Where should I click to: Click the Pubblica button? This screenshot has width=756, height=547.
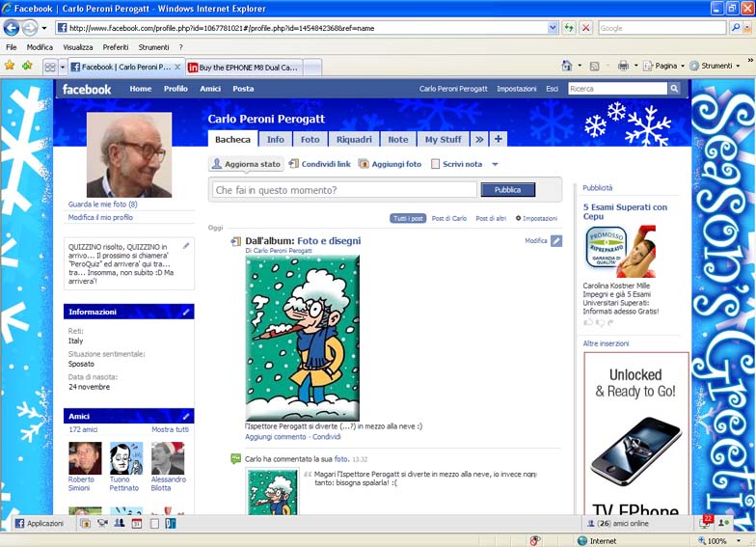[507, 189]
